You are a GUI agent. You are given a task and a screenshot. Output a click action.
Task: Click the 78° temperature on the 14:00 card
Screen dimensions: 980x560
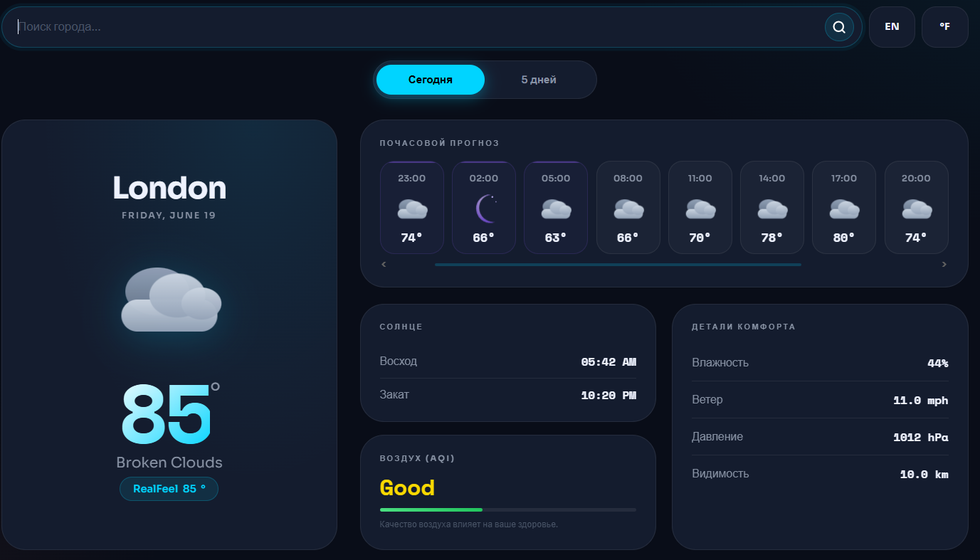[772, 238]
